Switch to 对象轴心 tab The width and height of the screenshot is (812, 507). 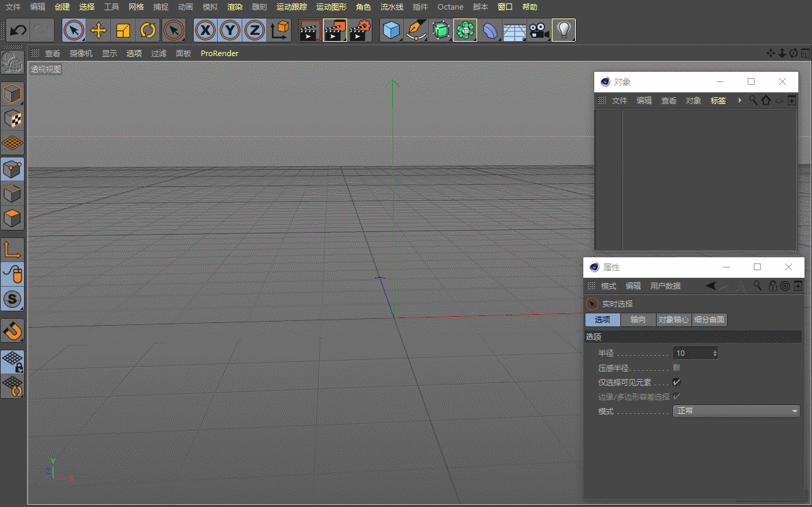pyautogui.click(x=674, y=320)
